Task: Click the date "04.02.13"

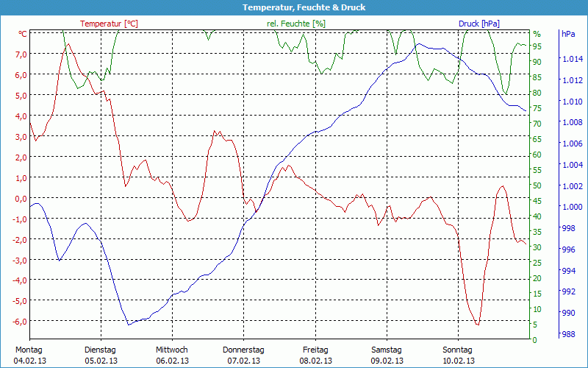Action: pos(30,361)
